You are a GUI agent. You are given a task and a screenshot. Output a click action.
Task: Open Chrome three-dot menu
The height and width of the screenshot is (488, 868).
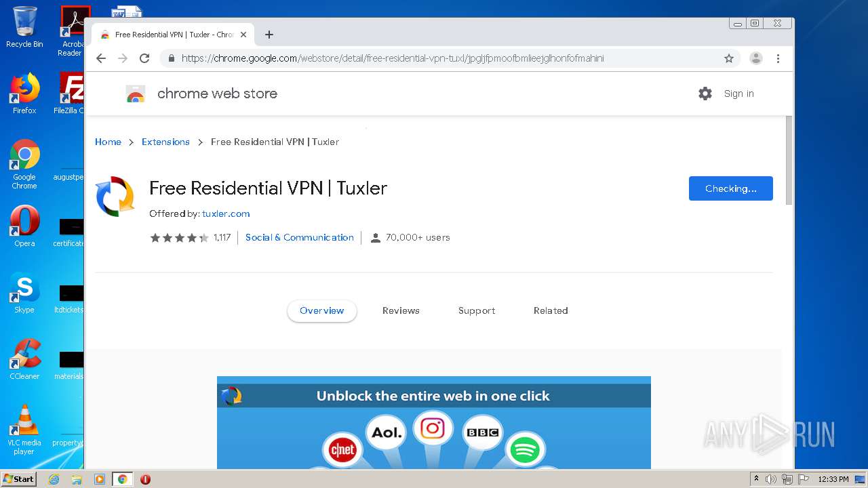(x=778, y=58)
